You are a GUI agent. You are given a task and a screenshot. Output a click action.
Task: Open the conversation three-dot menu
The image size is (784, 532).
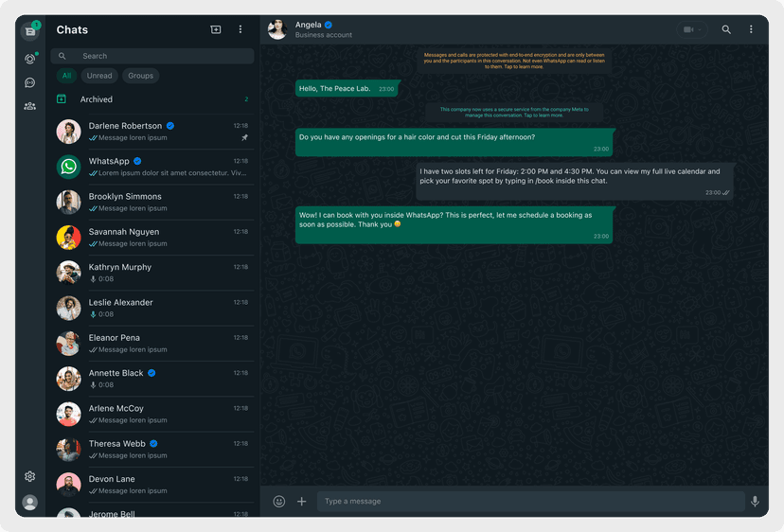pyautogui.click(x=751, y=29)
